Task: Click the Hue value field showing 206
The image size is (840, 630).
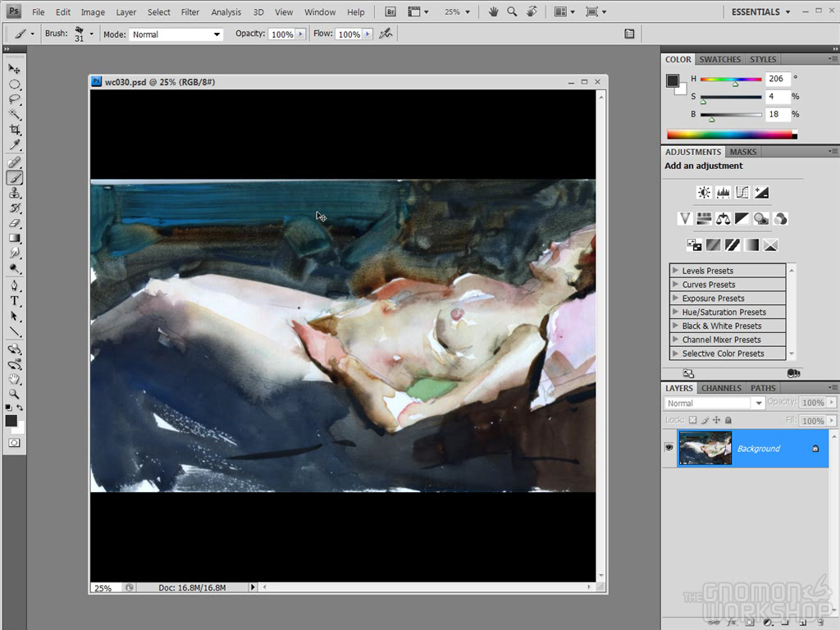Action: pyautogui.click(x=777, y=79)
